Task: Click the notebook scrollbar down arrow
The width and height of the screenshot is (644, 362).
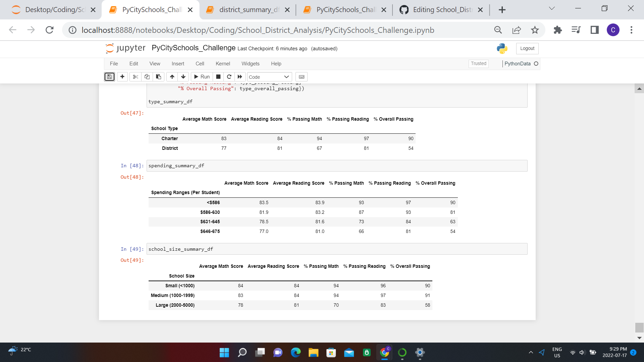Action: [639, 338]
